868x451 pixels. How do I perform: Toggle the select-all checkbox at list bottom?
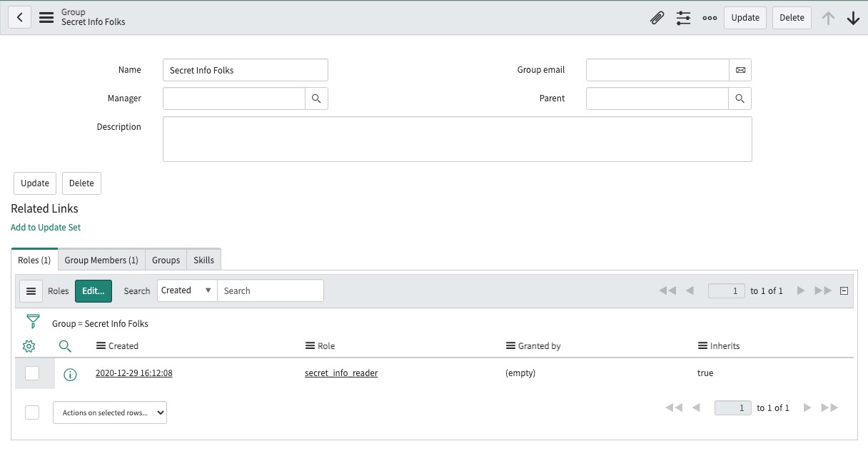tap(32, 412)
